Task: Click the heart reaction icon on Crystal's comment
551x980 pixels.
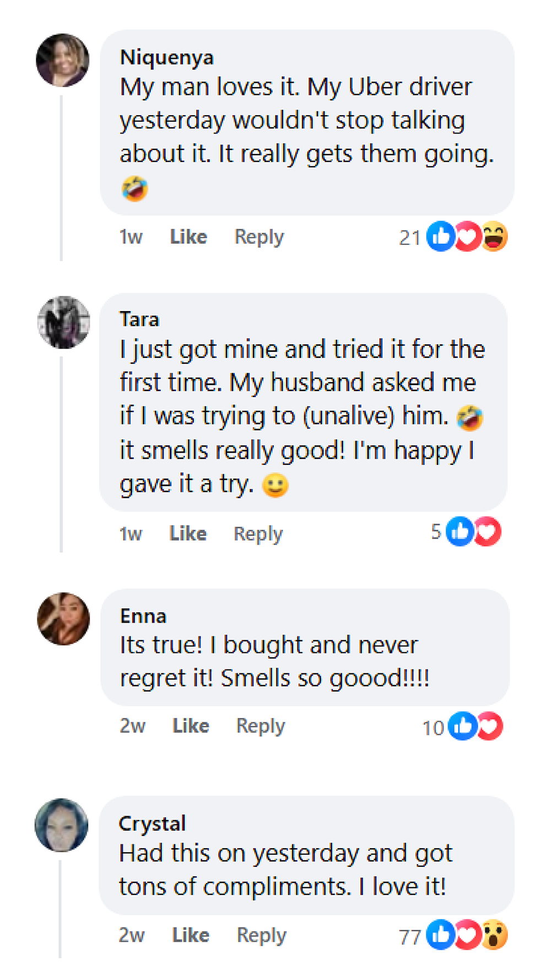Action: click(x=468, y=935)
